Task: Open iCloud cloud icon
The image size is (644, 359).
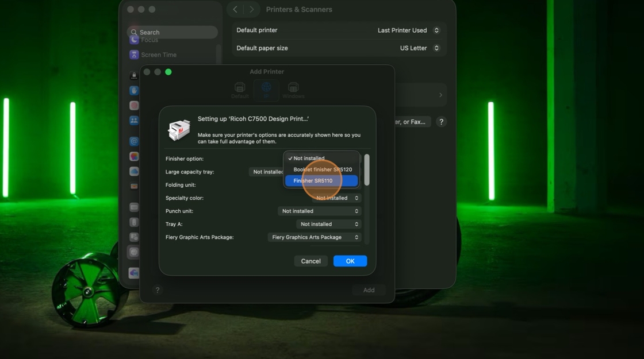Action: tap(134, 172)
